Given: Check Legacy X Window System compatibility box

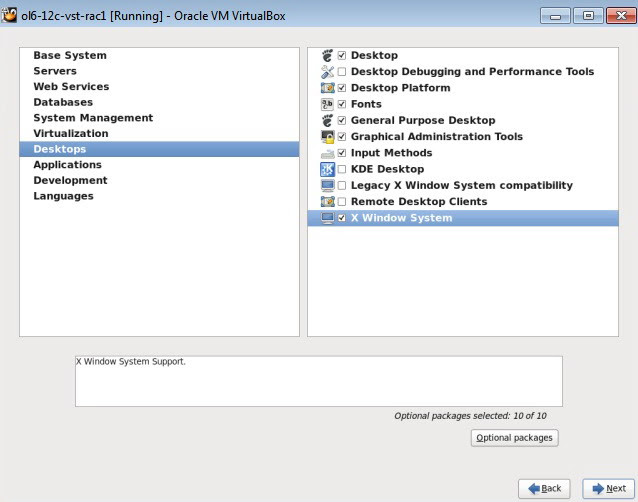Looking at the screenshot, I should (342, 186).
